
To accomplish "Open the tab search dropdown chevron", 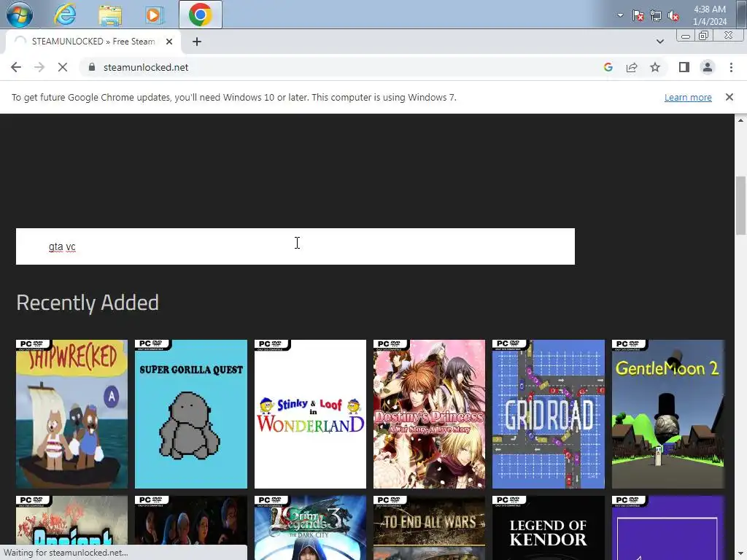I will coord(659,42).
